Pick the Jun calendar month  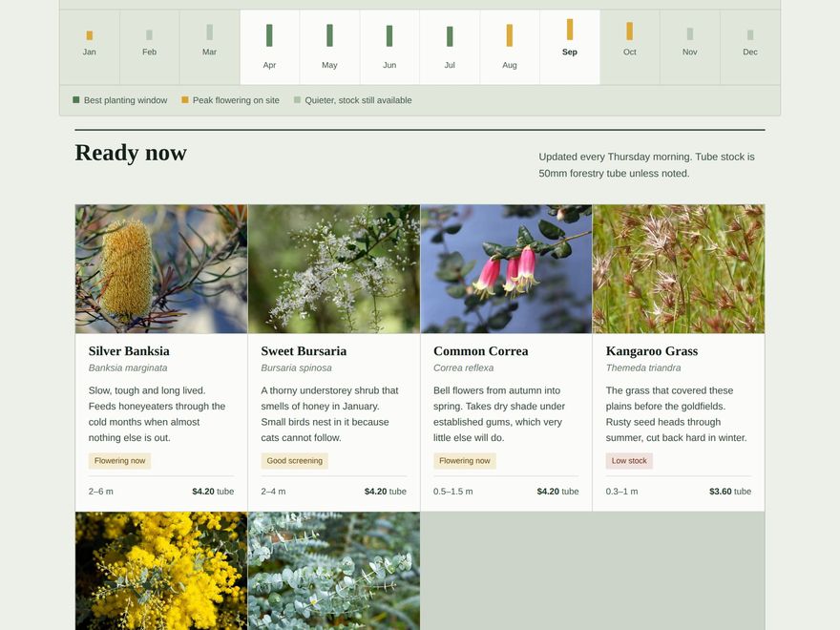pyautogui.click(x=389, y=47)
